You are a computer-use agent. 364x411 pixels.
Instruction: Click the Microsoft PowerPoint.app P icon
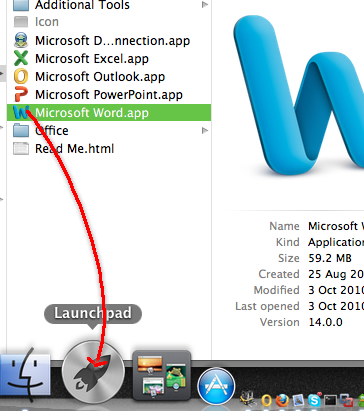[21, 94]
